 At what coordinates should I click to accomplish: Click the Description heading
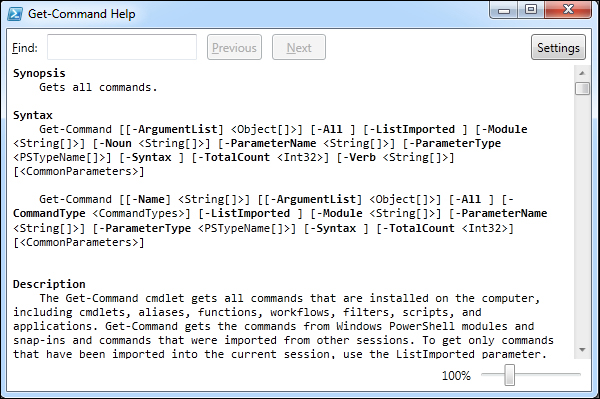click(49, 284)
